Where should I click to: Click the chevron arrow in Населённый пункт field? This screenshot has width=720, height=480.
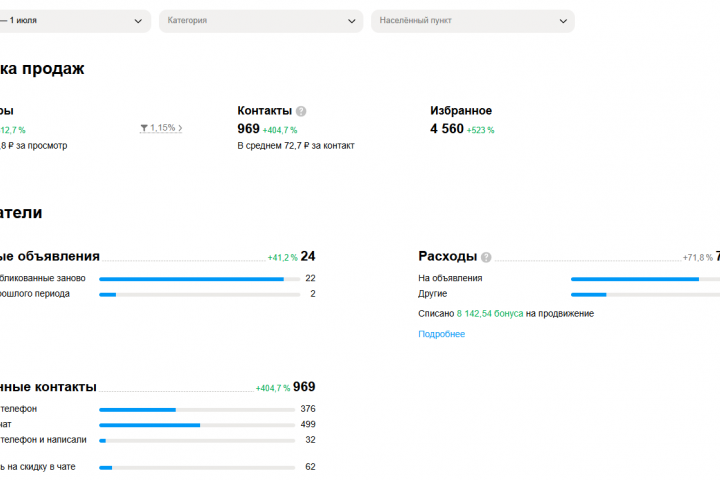point(563,21)
